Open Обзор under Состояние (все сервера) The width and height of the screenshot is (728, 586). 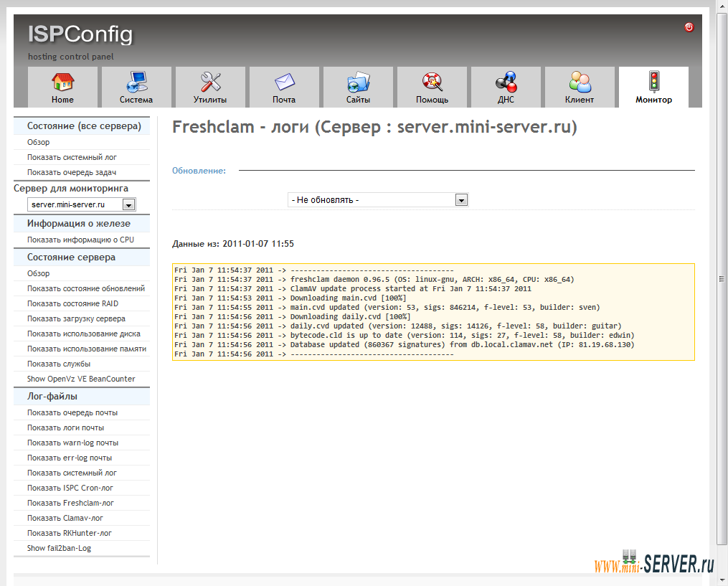tap(39, 142)
